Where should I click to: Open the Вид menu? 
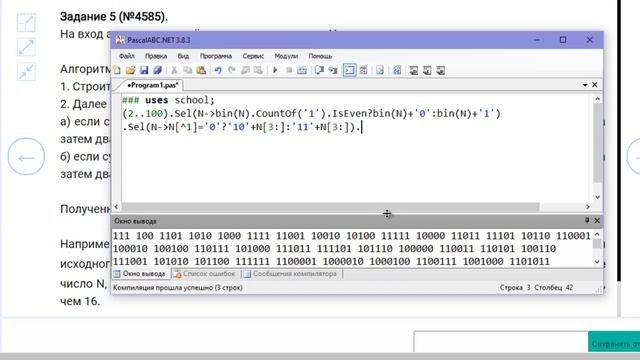pos(183,56)
